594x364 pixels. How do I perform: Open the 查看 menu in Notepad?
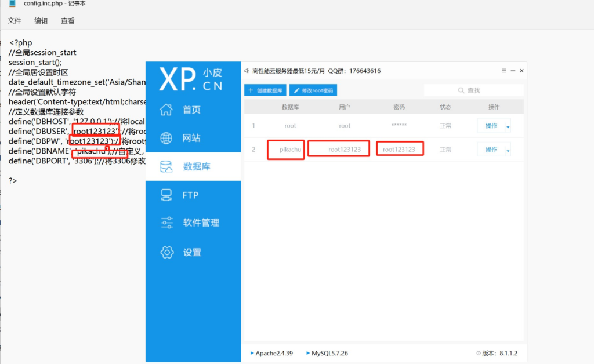tap(67, 20)
